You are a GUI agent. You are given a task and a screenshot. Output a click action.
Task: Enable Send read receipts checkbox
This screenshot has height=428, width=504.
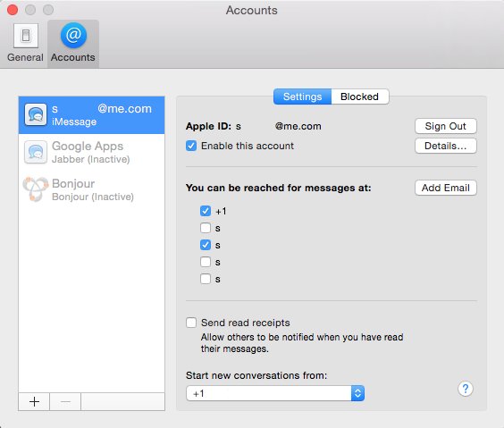[x=191, y=323]
